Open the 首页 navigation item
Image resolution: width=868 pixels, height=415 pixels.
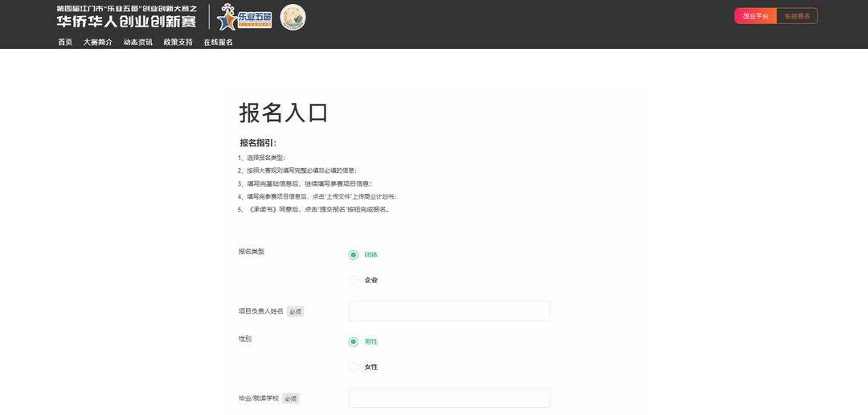[x=65, y=42]
